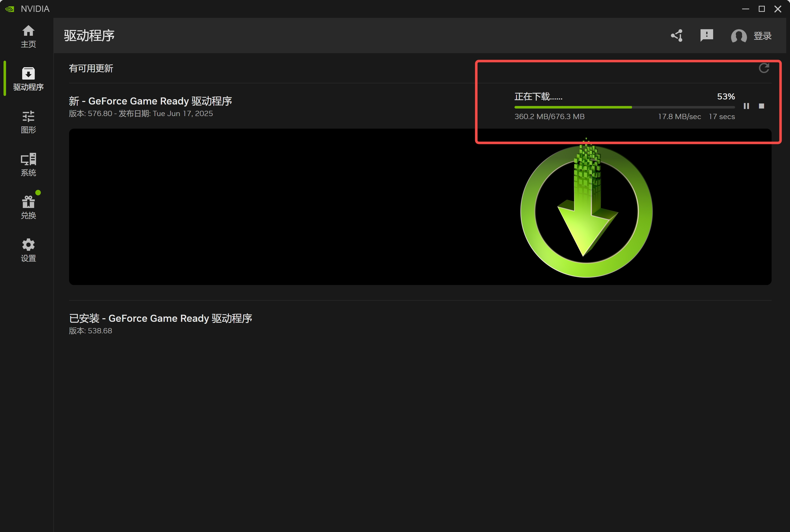The width and height of the screenshot is (790, 532).
Task: Maximize the NVIDIA app window
Action: point(762,9)
